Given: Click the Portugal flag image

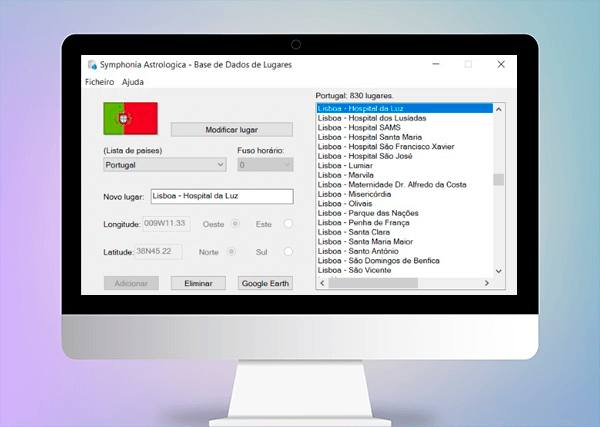Looking at the screenshot, I should click(x=130, y=118).
